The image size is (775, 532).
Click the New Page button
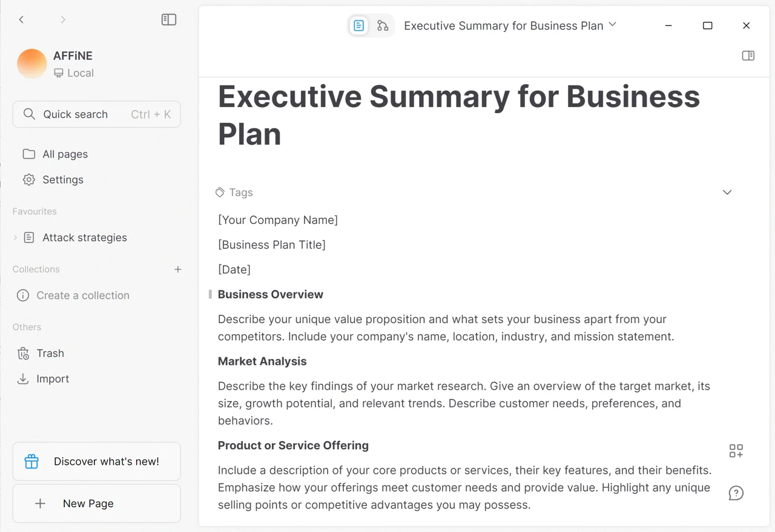(x=97, y=504)
